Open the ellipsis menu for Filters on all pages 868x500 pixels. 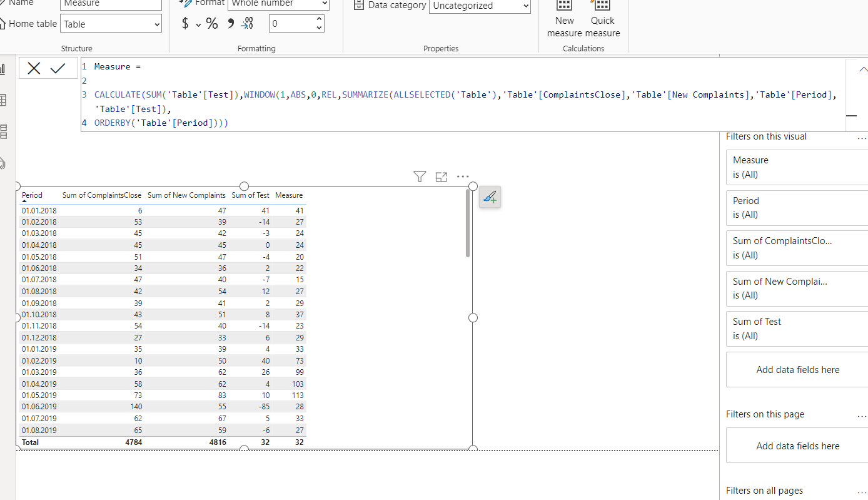[862, 491]
